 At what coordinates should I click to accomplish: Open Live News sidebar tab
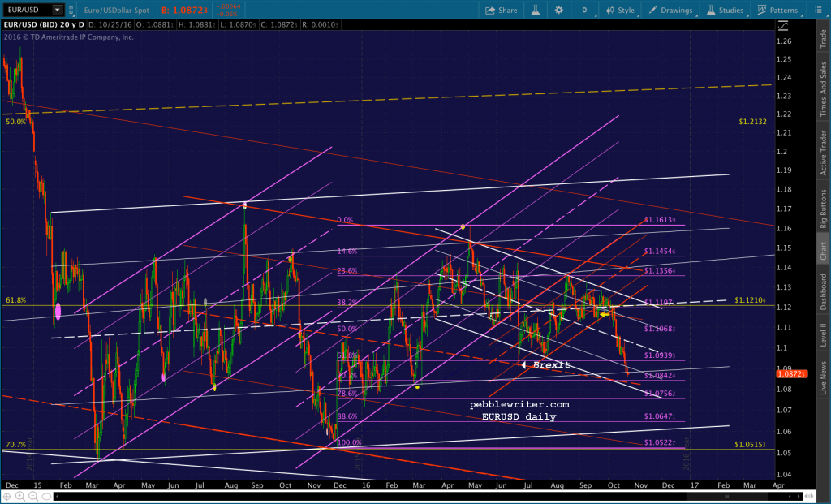pos(824,378)
